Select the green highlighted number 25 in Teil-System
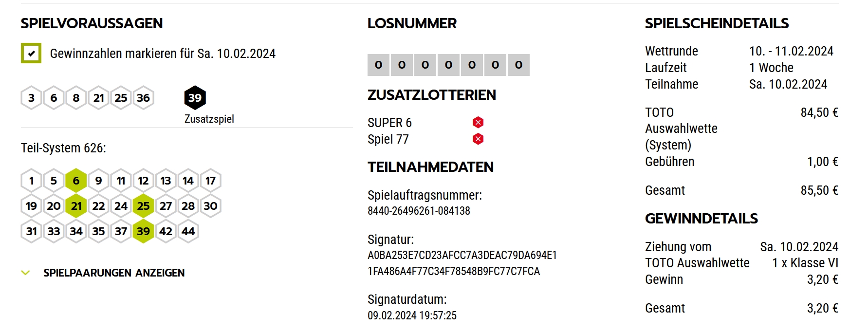868x333 pixels. [143, 206]
